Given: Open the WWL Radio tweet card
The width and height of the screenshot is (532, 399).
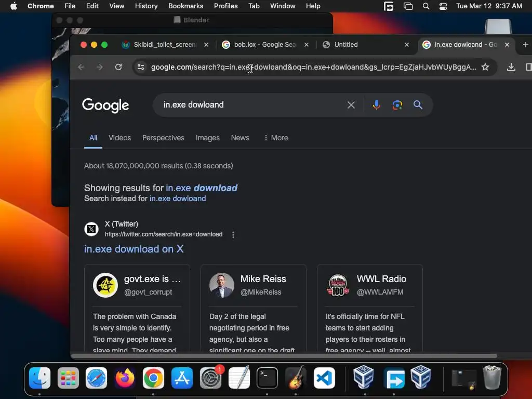Looking at the screenshot, I should pos(370,308).
